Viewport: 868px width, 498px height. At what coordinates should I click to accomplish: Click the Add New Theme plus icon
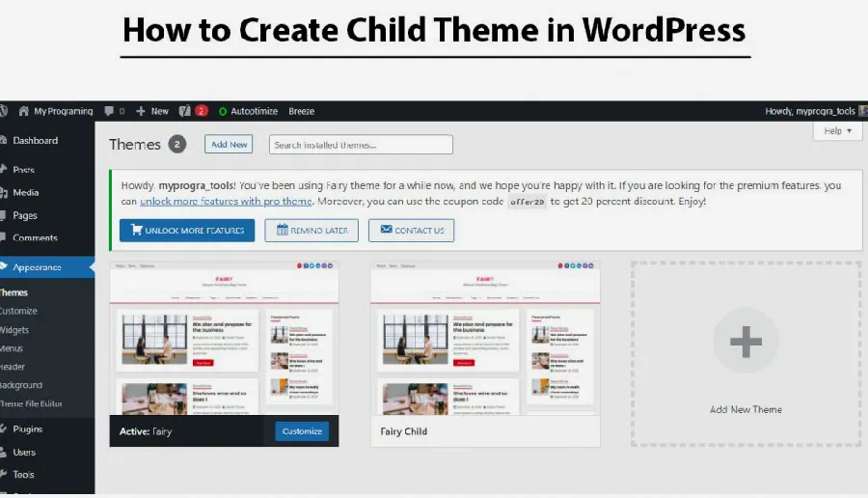pos(746,341)
